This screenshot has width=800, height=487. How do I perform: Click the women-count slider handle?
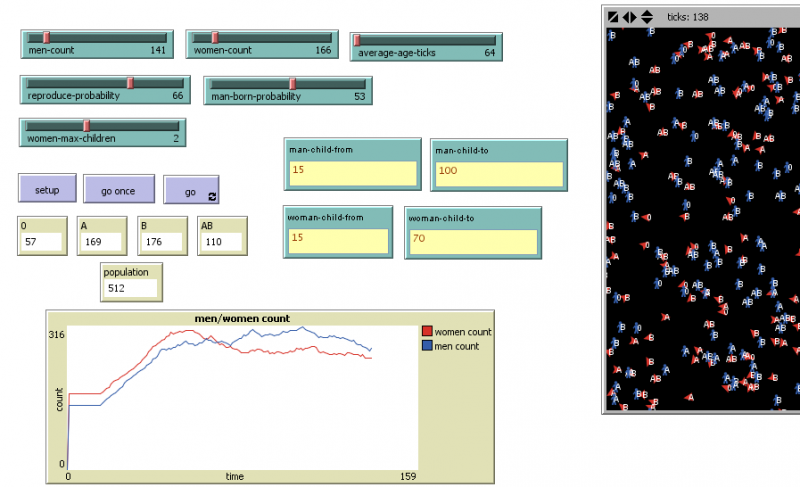tap(214, 38)
